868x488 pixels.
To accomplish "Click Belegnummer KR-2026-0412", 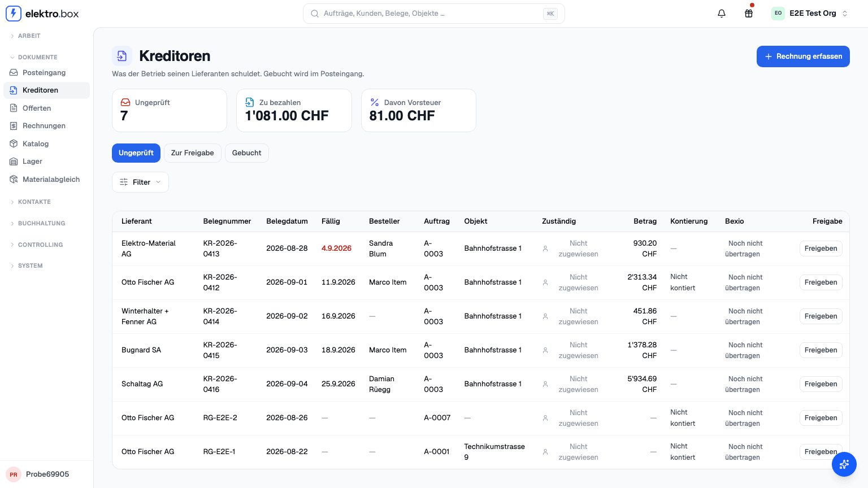I will [x=220, y=282].
